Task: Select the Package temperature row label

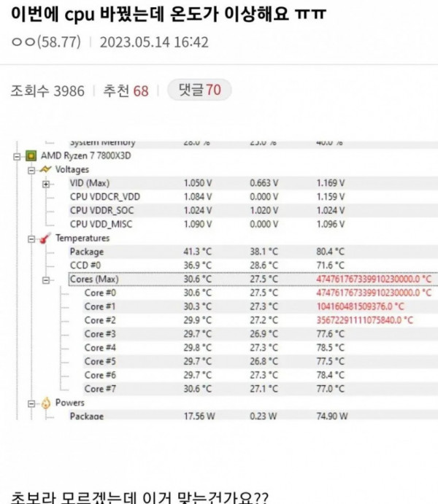Action: pyautogui.click(x=87, y=252)
